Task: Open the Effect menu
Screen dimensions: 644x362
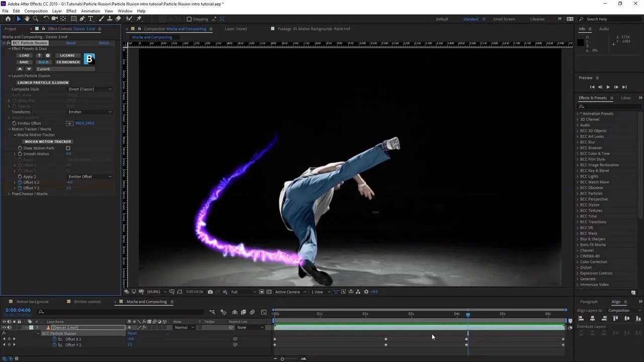Action: (x=71, y=11)
